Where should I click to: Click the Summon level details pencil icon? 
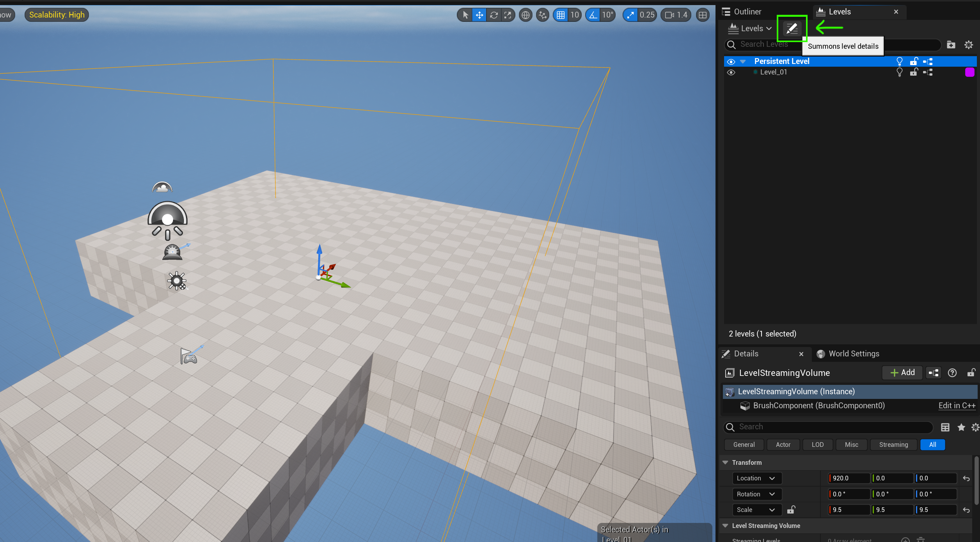792,28
